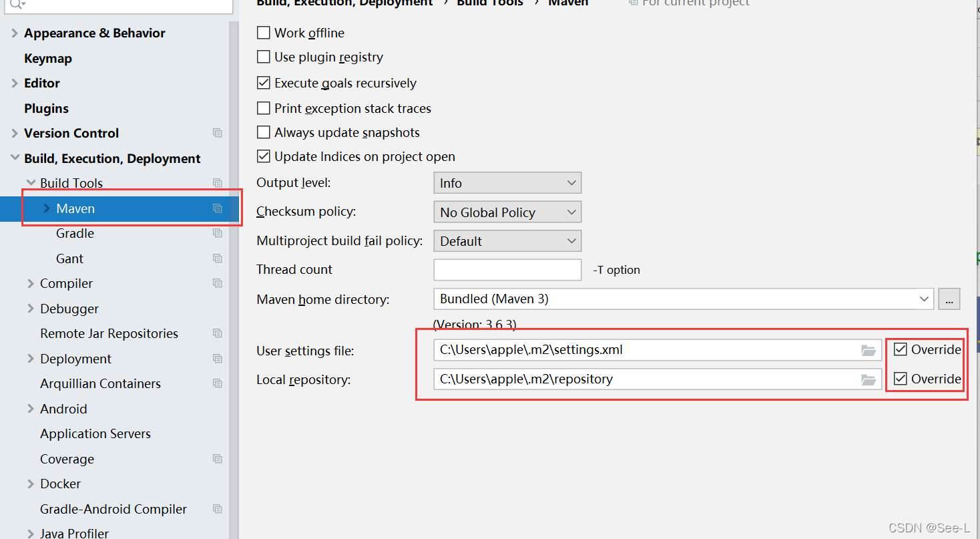The width and height of the screenshot is (980, 539).
Task: Open Keymap settings page
Action: [48, 58]
